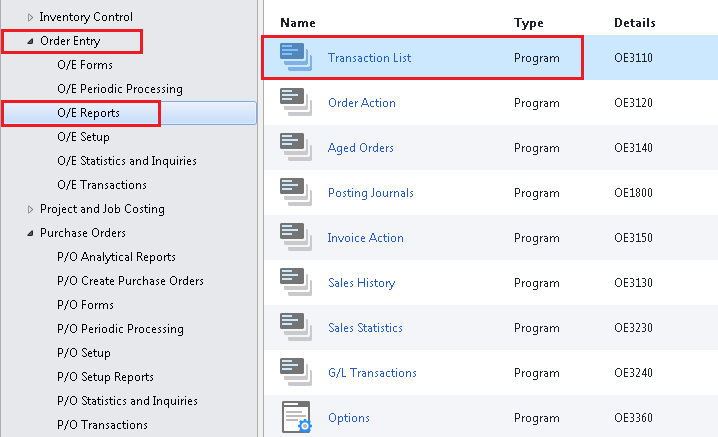Collapse the Order Entry tree arrow
Image resolution: width=718 pixels, height=437 pixels.
click(30, 42)
